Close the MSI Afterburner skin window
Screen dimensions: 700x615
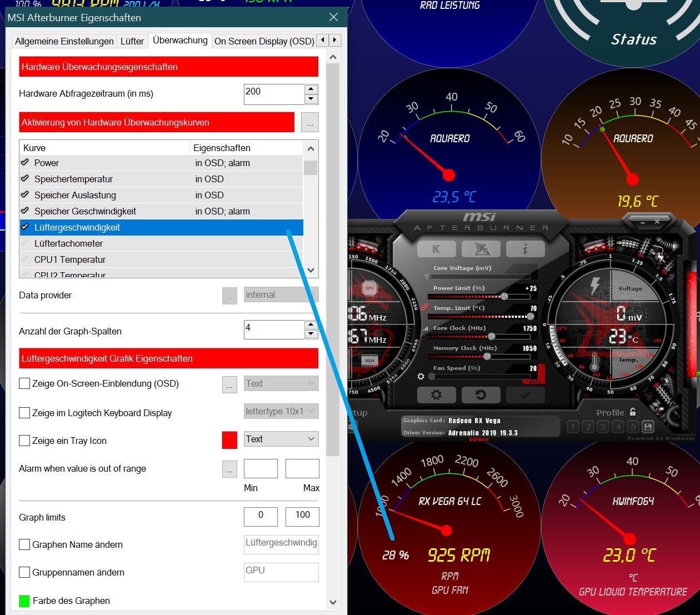pyautogui.click(x=657, y=222)
